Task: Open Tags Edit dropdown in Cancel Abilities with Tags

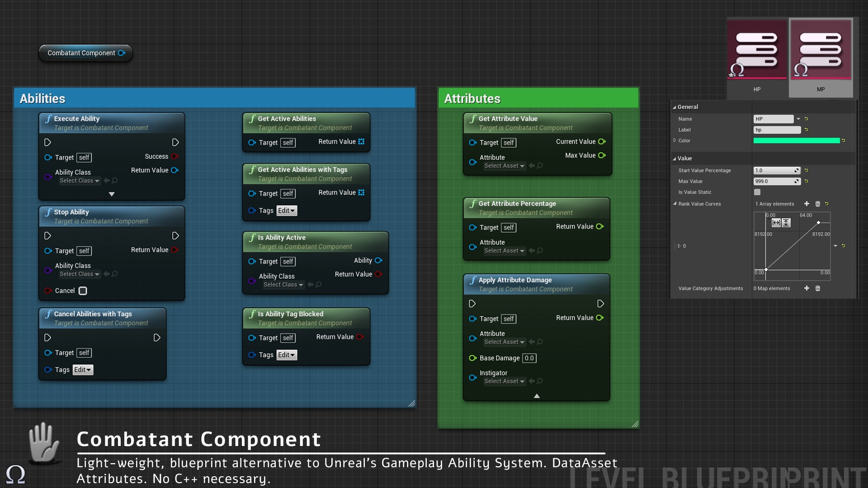Action: click(x=83, y=370)
